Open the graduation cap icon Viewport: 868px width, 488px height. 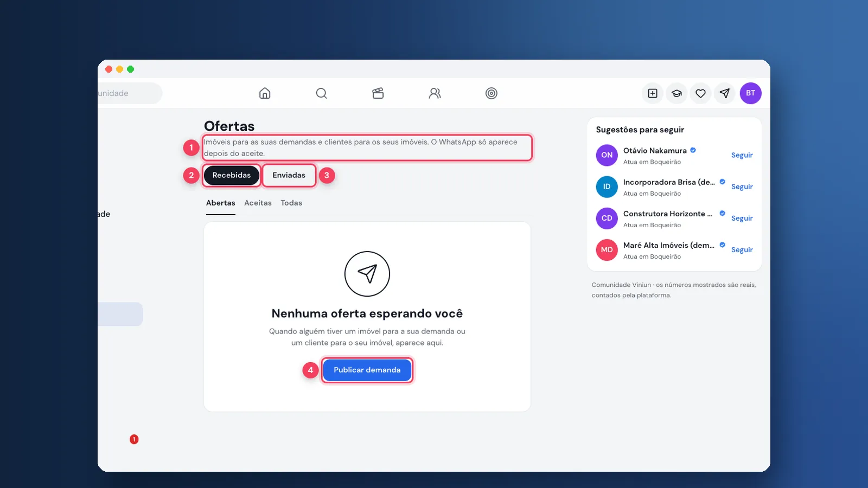coord(676,93)
